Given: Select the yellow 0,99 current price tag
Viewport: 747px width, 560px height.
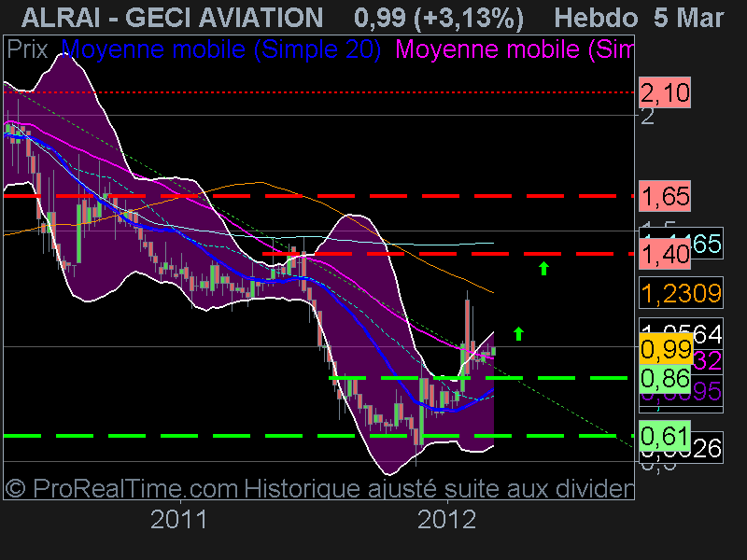Looking at the screenshot, I should (666, 349).
